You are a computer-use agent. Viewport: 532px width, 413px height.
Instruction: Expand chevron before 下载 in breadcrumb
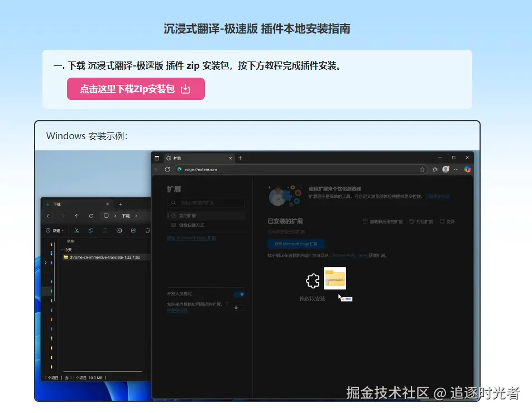(x=115, y=216)
